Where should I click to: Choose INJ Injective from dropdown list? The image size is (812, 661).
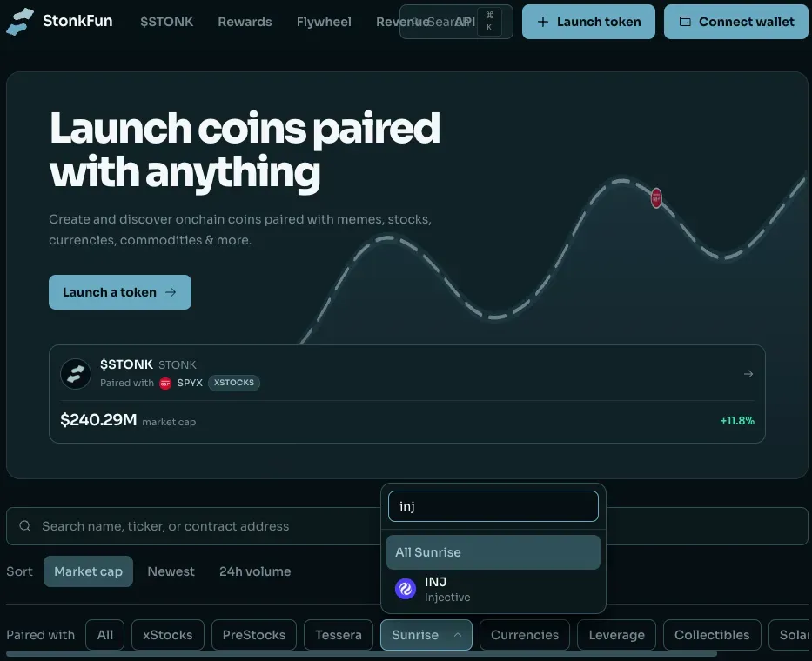click(493, 589)
